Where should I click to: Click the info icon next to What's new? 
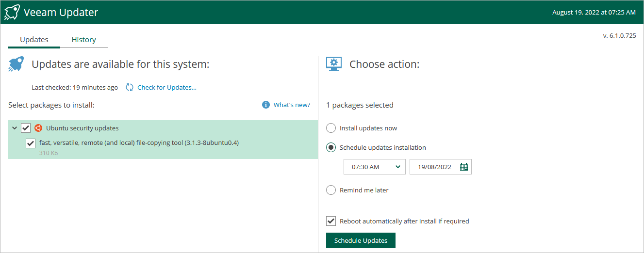(x=265, y=105)
